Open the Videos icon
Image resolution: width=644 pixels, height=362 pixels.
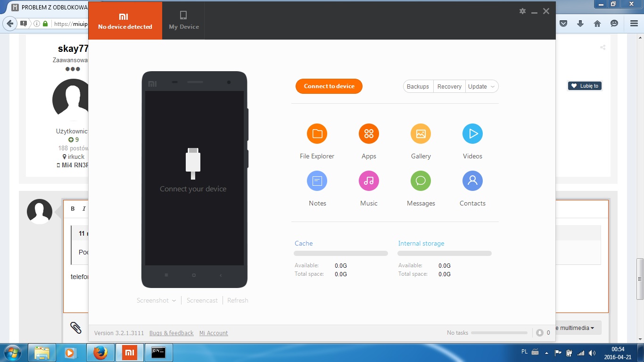(472, 134)
